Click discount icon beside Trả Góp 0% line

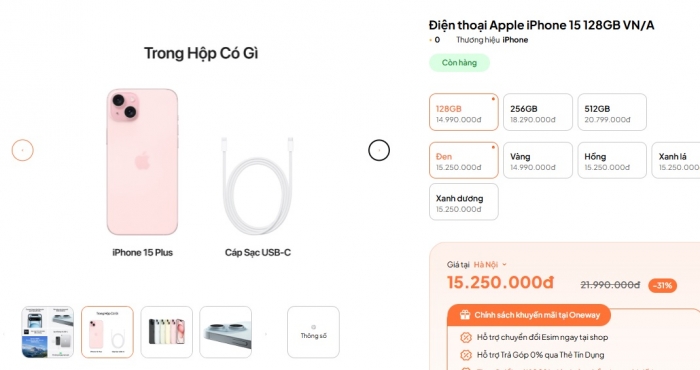tap(466, 355)
